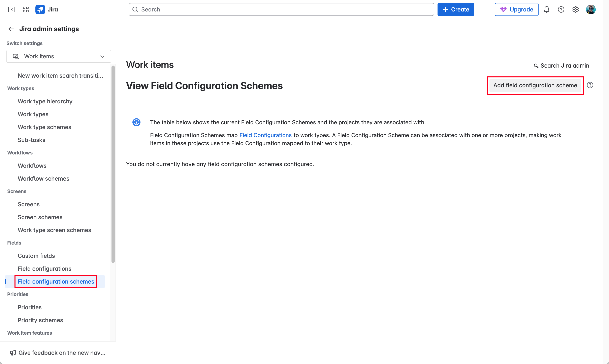
Task: Click the sidebar scrollbar
Action: (x=113, y=164)
